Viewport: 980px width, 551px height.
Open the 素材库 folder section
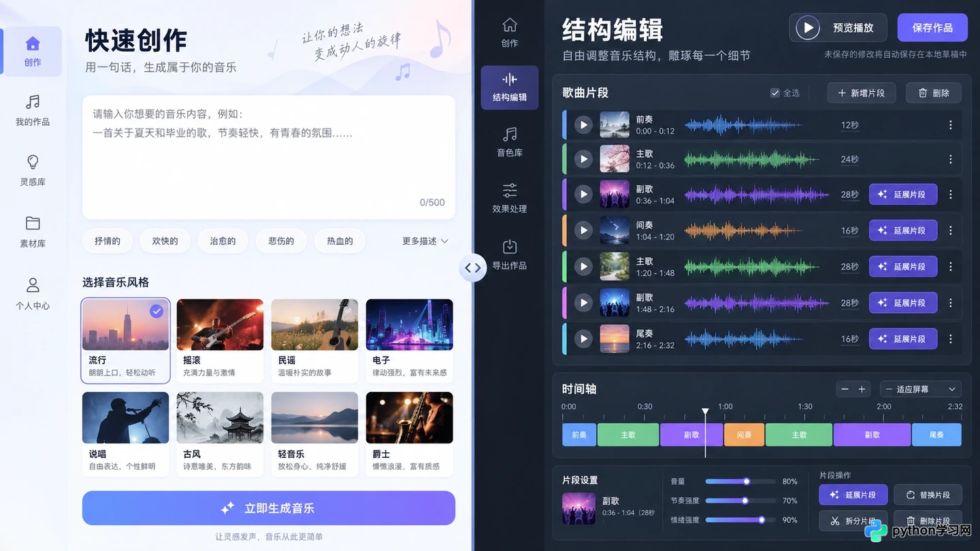33,232
